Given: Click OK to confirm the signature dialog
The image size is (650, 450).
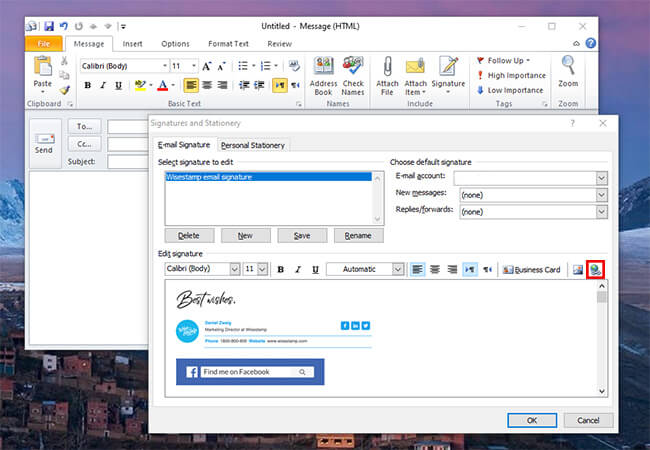Looking at the screenshot, I should (532, 419).
